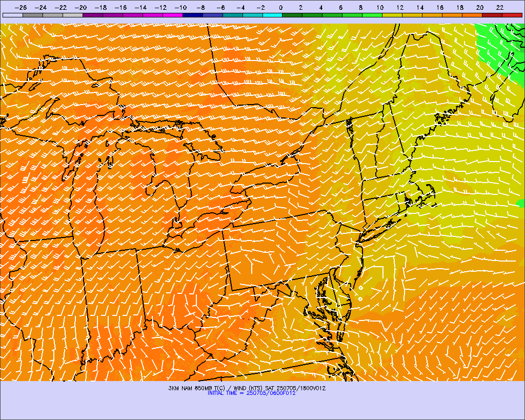525x420 pixels.
Task: Pick the swatch between -16 and -14
Action: point(133,15)
